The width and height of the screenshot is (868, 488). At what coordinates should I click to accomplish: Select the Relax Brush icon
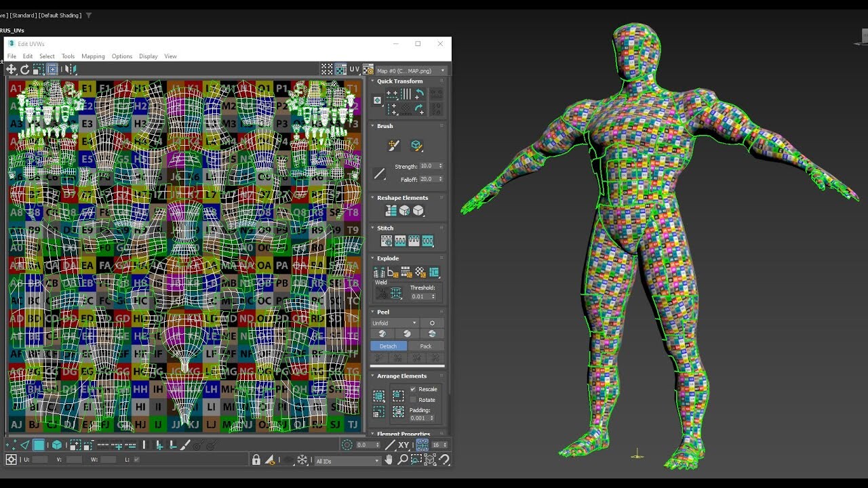pos(417,145)
